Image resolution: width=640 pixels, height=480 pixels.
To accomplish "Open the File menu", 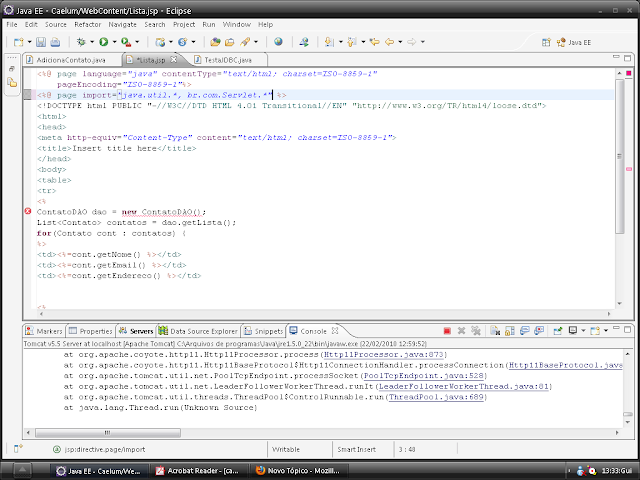I will [12, 24].
